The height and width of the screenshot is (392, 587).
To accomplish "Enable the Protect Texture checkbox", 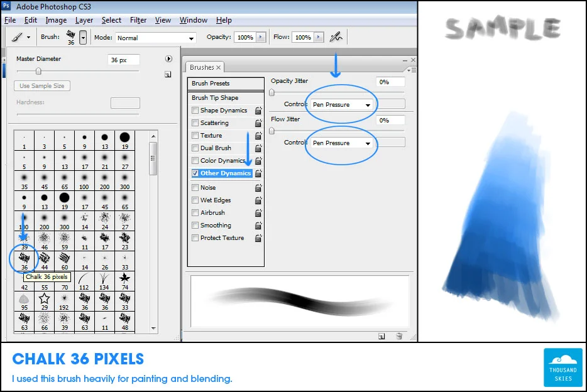I will [195, 238].
